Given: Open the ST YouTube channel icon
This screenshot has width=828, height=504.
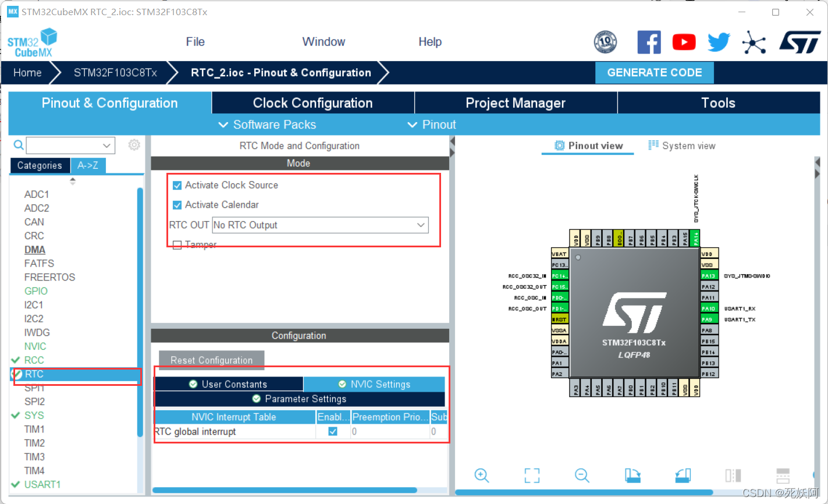Looking at the screenshot, I should coord(684,42).
